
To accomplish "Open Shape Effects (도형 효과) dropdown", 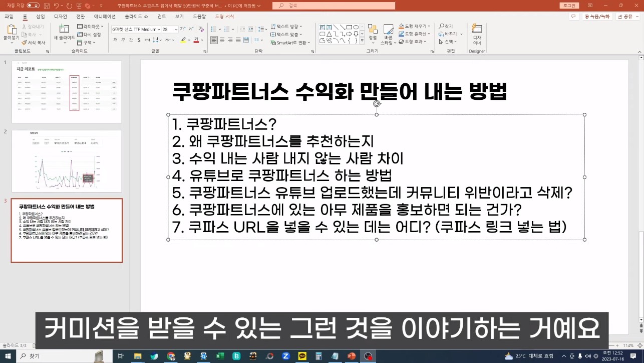I will click(x=413, y=42).
